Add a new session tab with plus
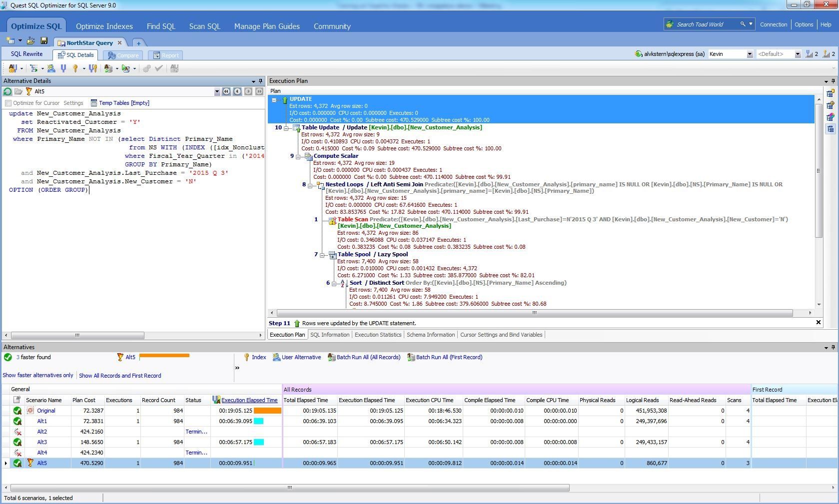This screenshot has width=839, height=504. pos(138,43)
